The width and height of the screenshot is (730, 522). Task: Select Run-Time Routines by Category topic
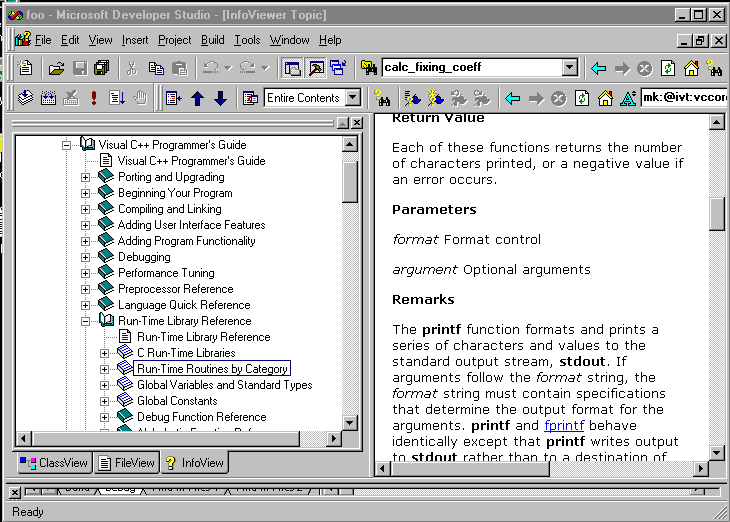tap(212, 369)
